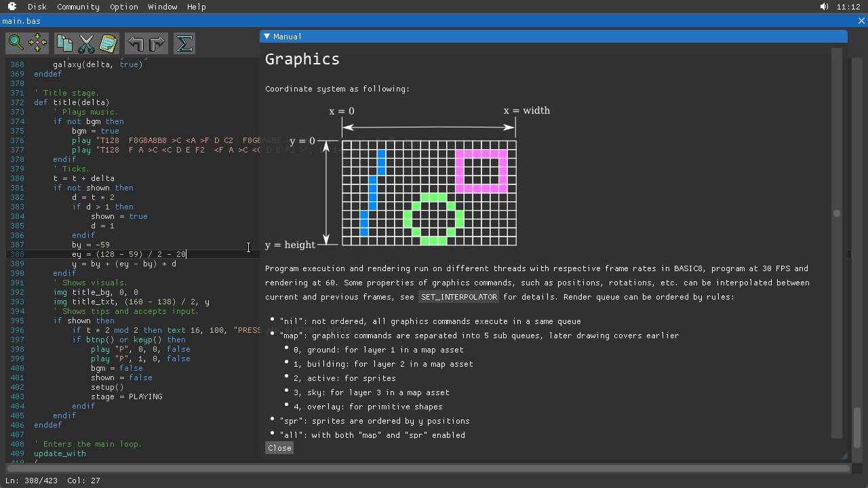
Task: Open the Window menu
Action: pyautogui.click(x=163, y=7)
